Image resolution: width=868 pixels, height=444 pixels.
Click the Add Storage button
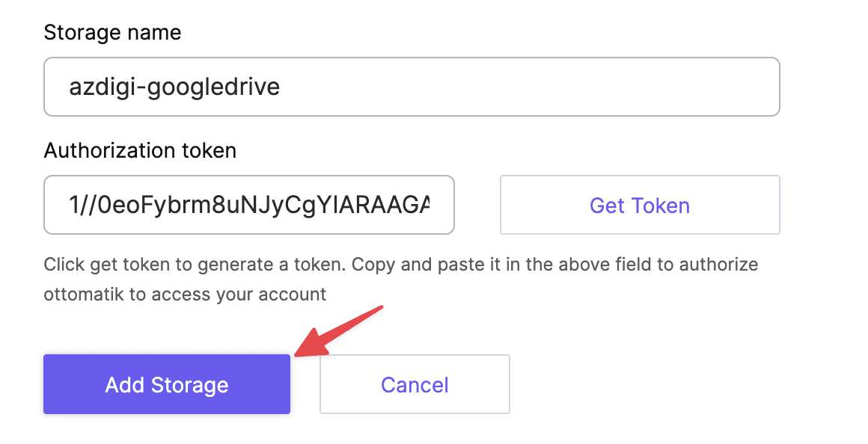(x=167, y=384)
